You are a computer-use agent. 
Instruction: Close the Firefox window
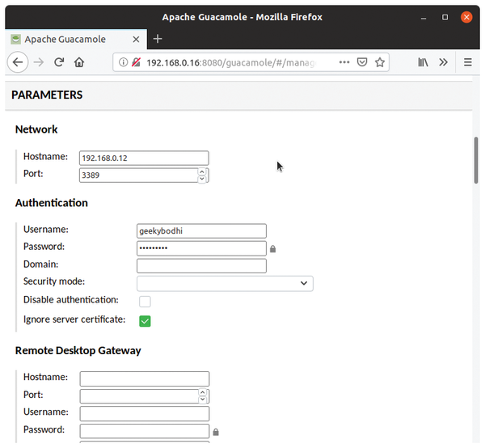tap(466, 17)
